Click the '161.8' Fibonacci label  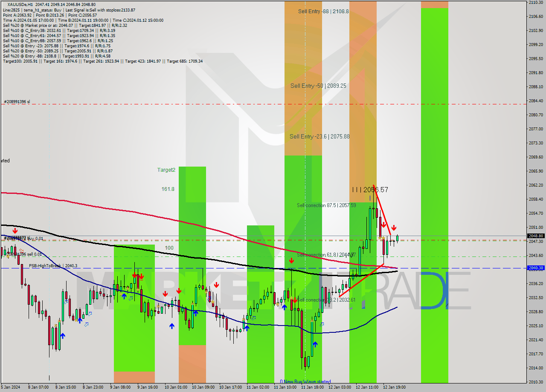[168, 189]
